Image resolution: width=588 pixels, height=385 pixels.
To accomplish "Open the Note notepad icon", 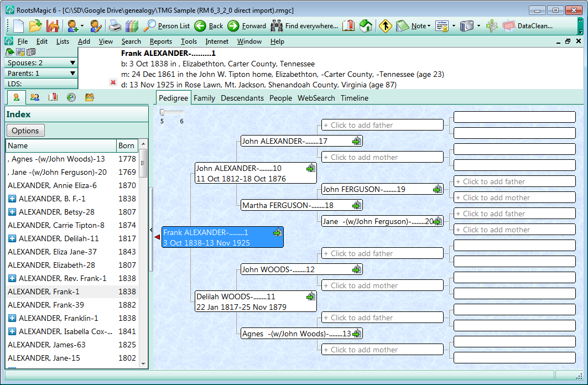I will tap(402, 26).
